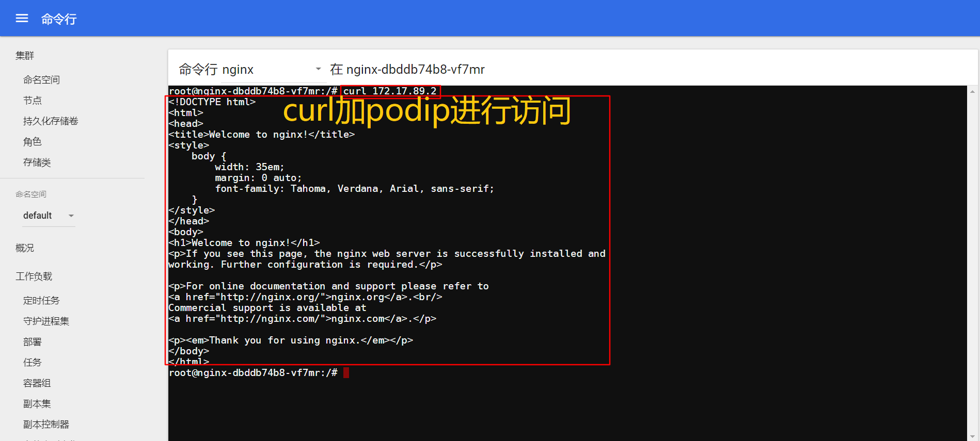
Task: Go to 节点 page
Action: tap(33, 100)
